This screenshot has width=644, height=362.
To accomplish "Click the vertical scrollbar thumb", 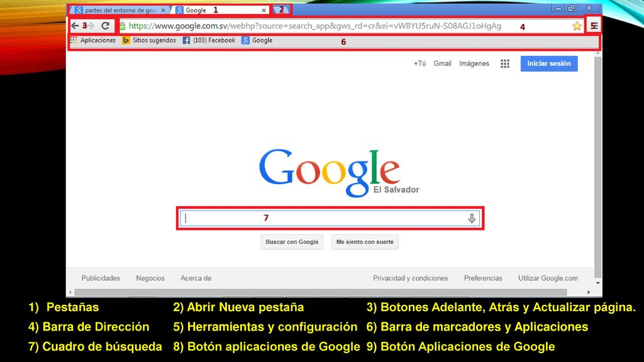I will 598,166.
